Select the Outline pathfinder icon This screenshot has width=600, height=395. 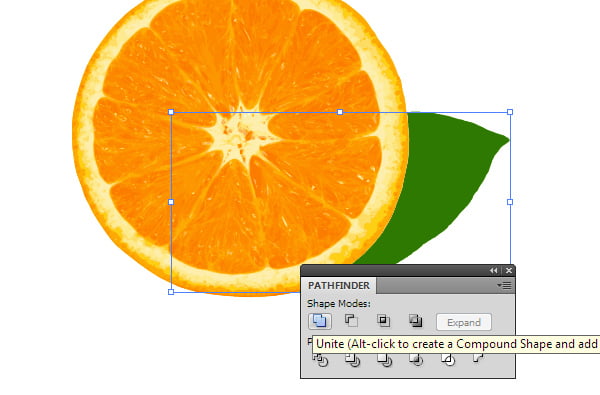[x=448, y=360]
